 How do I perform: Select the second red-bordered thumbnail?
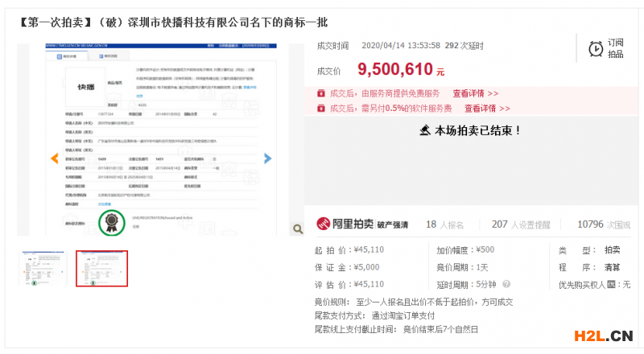coord(101,268)
